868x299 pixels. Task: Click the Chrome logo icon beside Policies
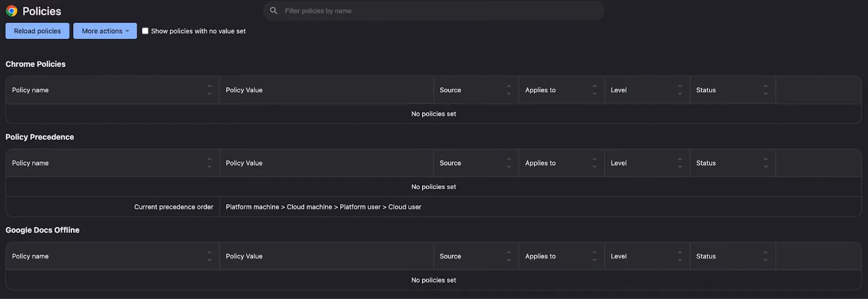[11, 11]
